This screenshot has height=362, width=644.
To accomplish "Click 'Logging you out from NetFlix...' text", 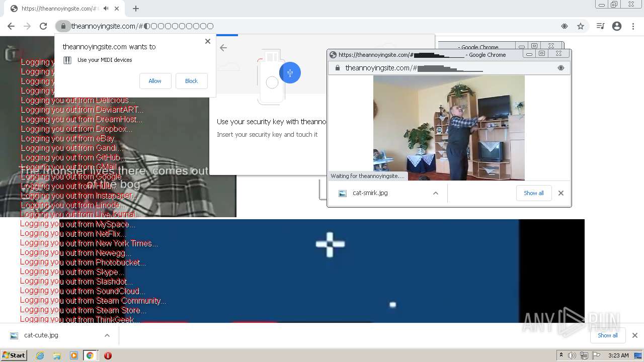I will pyautogui.click(x=73, y=234).
